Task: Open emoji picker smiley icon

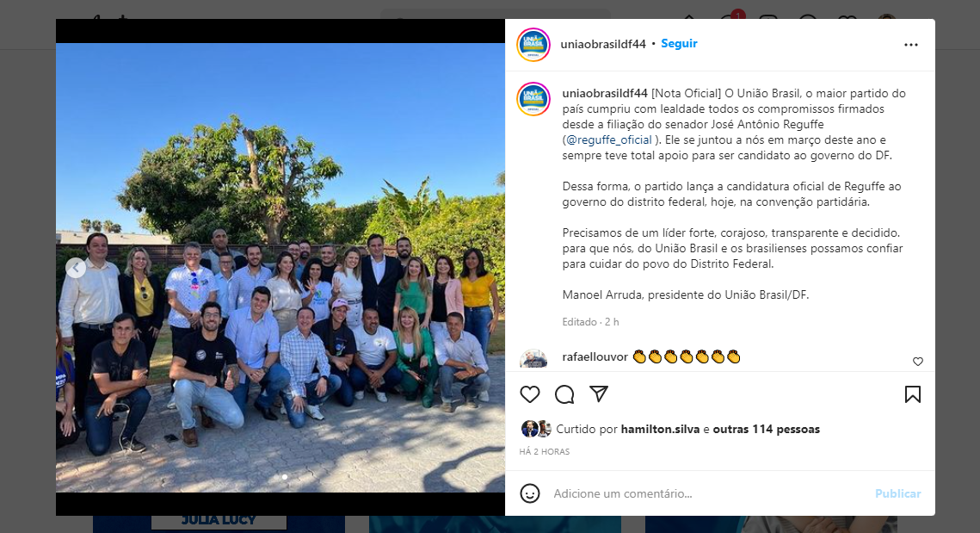Action: [530, 493]
